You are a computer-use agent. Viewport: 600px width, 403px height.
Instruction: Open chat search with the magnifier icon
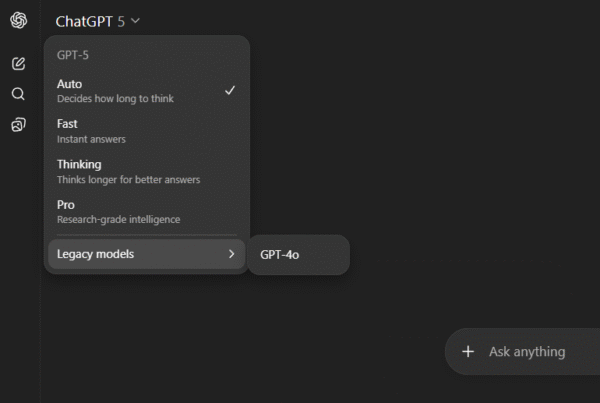tap(18, 94)
